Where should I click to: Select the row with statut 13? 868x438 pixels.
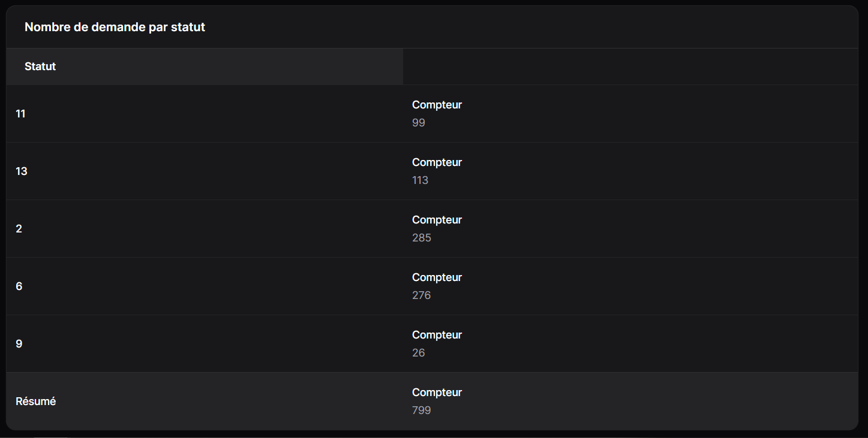[432, 171]
